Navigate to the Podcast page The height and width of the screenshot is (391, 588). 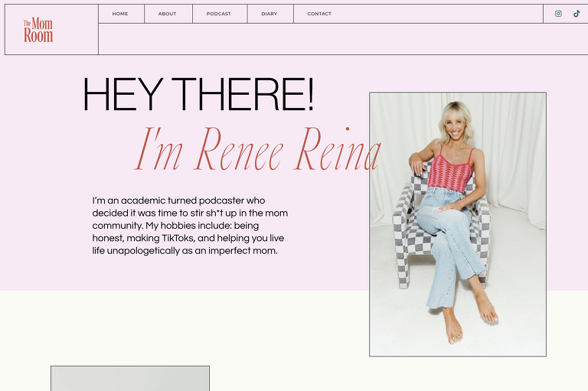[x=218, y=14]
